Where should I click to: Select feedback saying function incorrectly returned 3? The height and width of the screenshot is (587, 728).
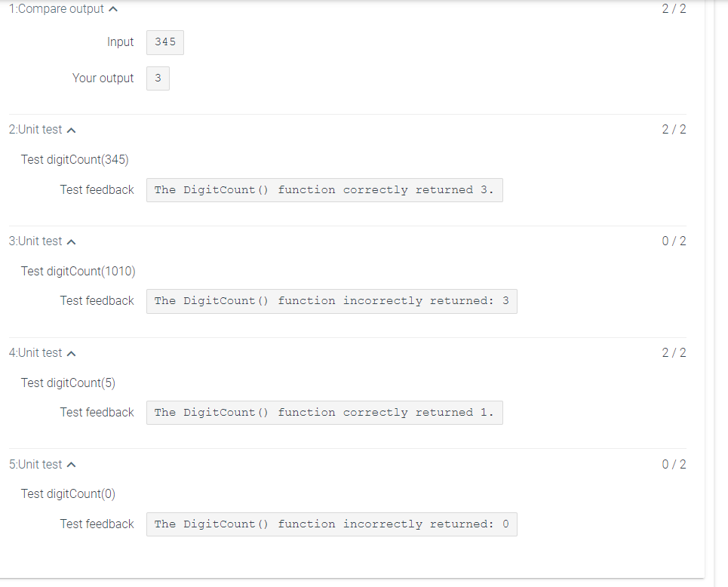point(332,300)
